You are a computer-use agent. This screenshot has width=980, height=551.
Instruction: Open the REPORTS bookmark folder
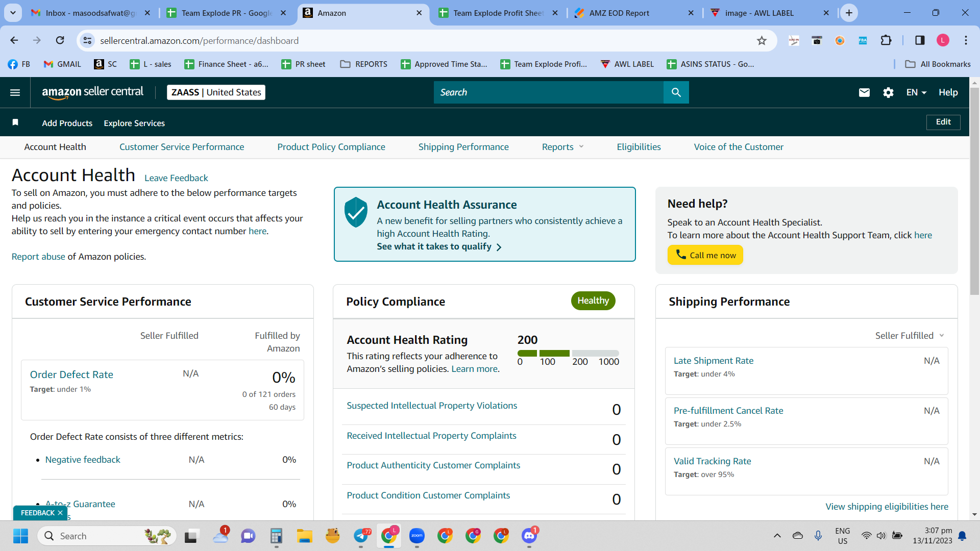coord(364,64)
